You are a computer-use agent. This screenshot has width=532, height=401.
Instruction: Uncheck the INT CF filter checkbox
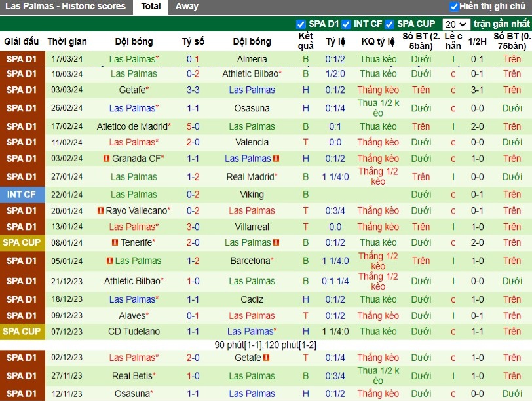coord(346,24)
